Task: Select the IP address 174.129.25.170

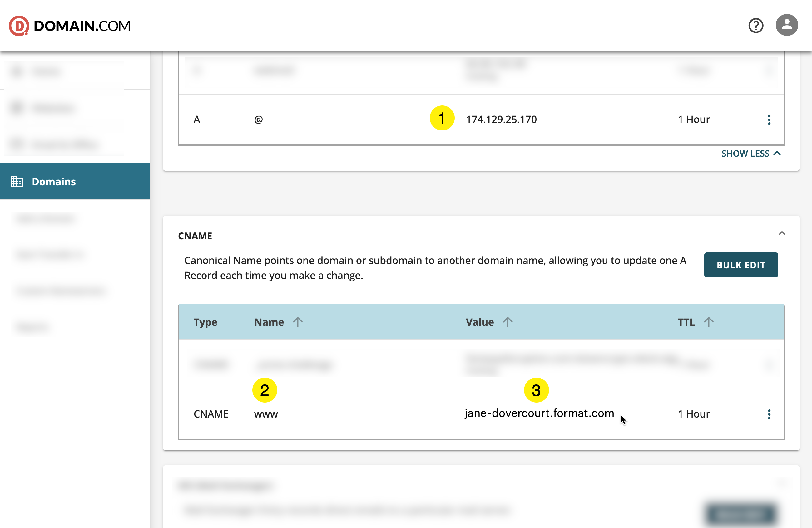Action: tap(502, 119)
